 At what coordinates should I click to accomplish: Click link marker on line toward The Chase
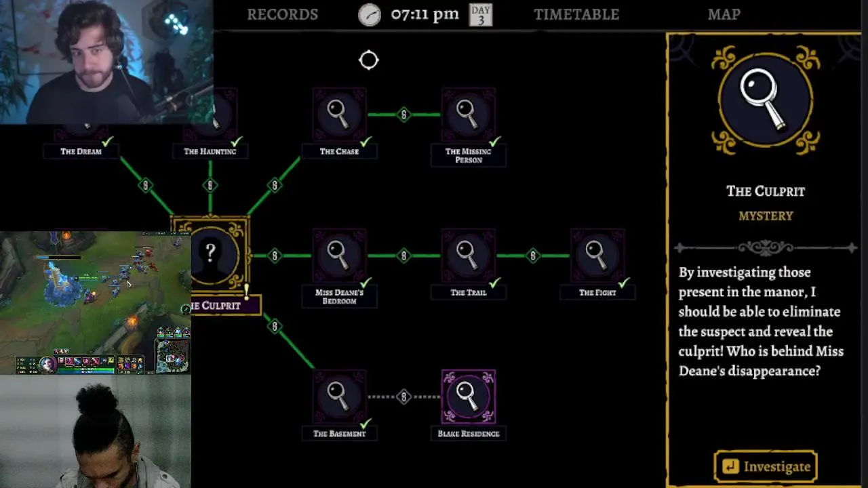pos(275,185)
